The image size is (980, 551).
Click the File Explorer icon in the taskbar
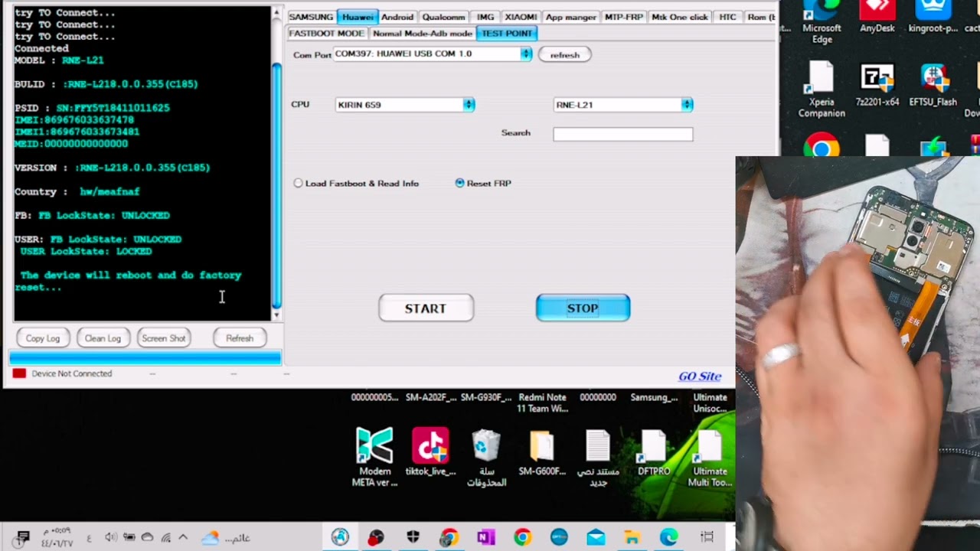632,537
